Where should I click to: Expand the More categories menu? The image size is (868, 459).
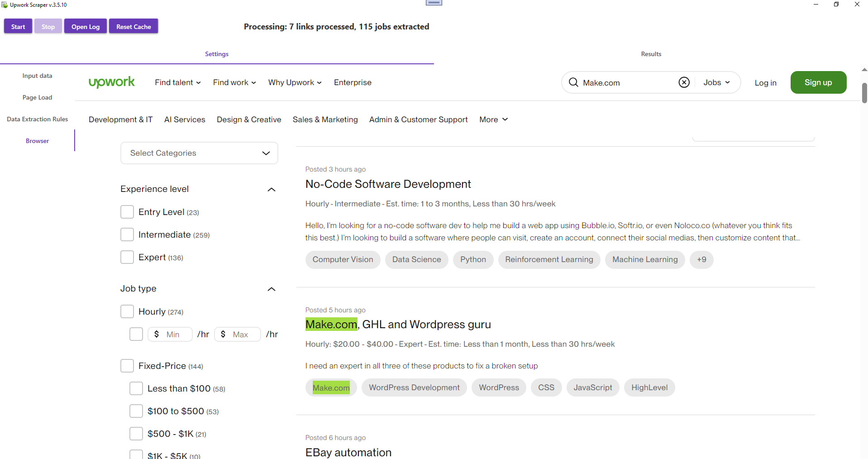pyautogui.click(x=493, y=119)
